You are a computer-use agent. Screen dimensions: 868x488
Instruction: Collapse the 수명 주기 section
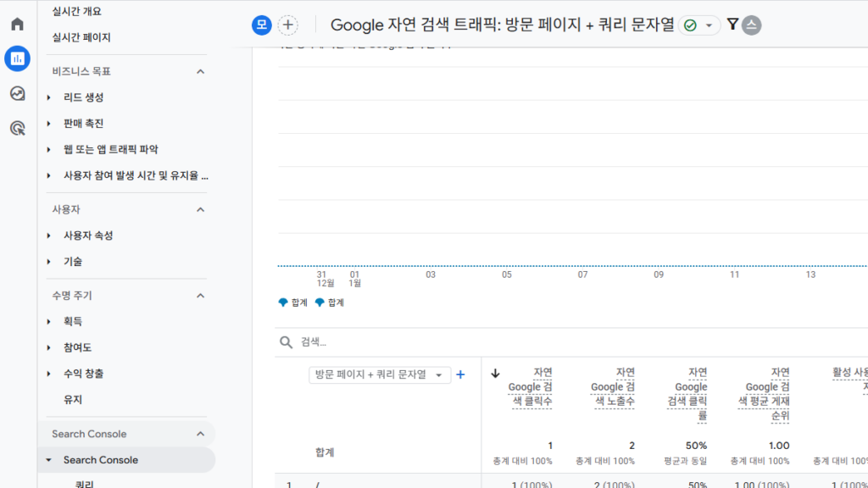coord(200,296)
